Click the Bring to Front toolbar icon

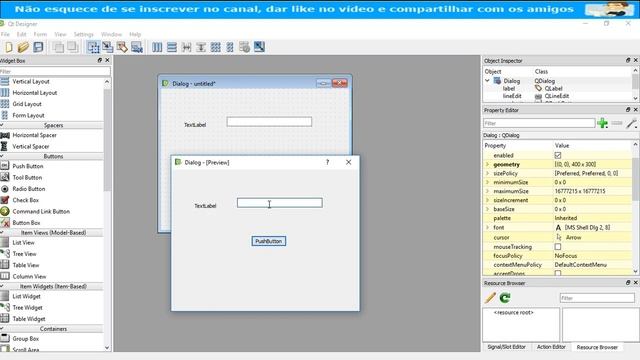pyautogui.click(x=73, y=47)
